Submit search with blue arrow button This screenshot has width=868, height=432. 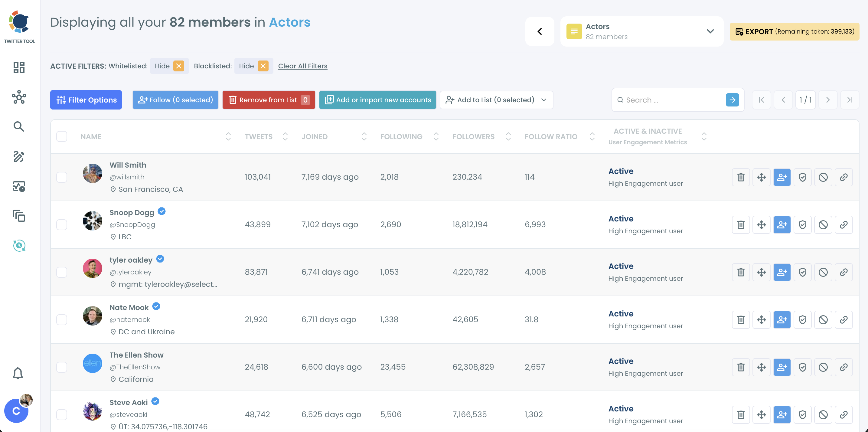pos(732,100)
